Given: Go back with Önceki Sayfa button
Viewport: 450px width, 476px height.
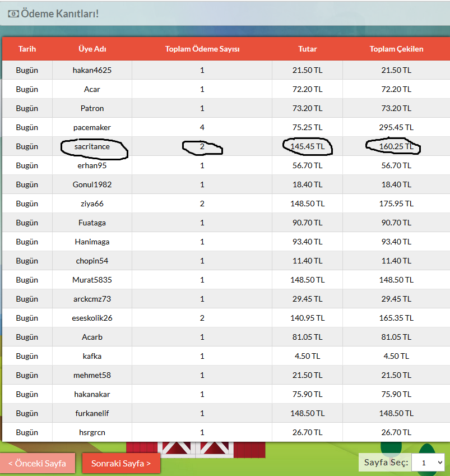Looking at the screenshot, I should click(38, 463).
